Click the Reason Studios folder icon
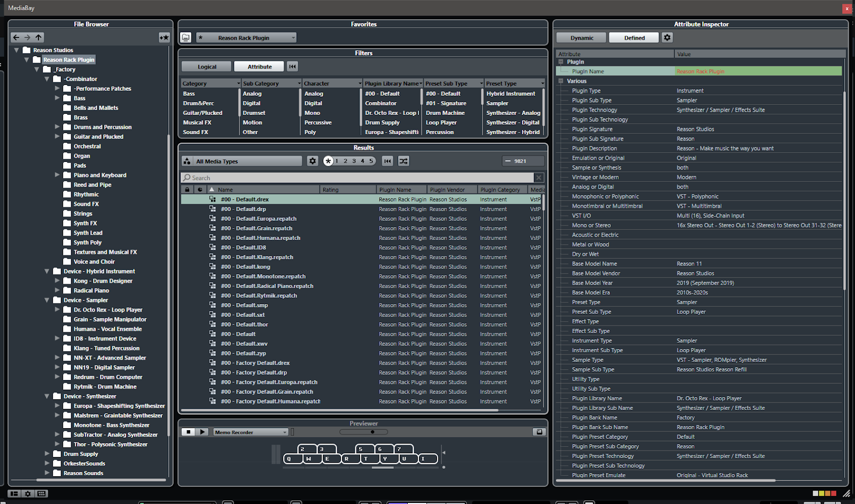This screenshot has width=855, height=504. (27, 50)
